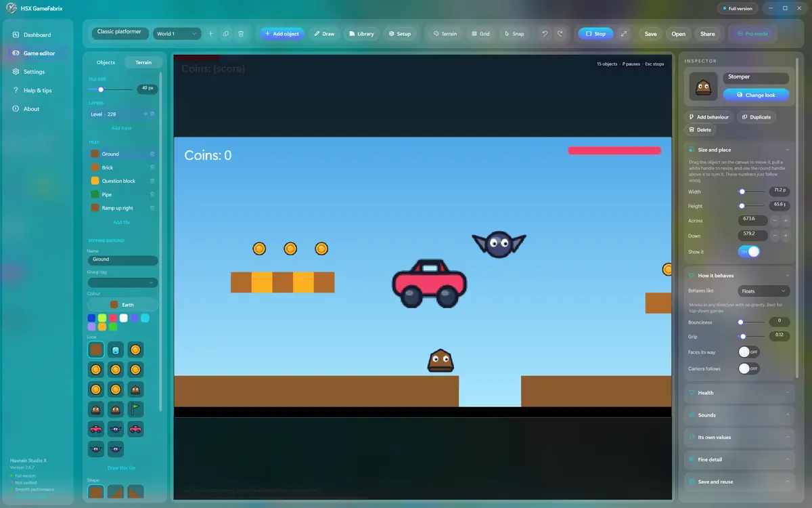The image size is (812, 508).
Task: Toggle the Grid display
Action: [x=480, y=33]
